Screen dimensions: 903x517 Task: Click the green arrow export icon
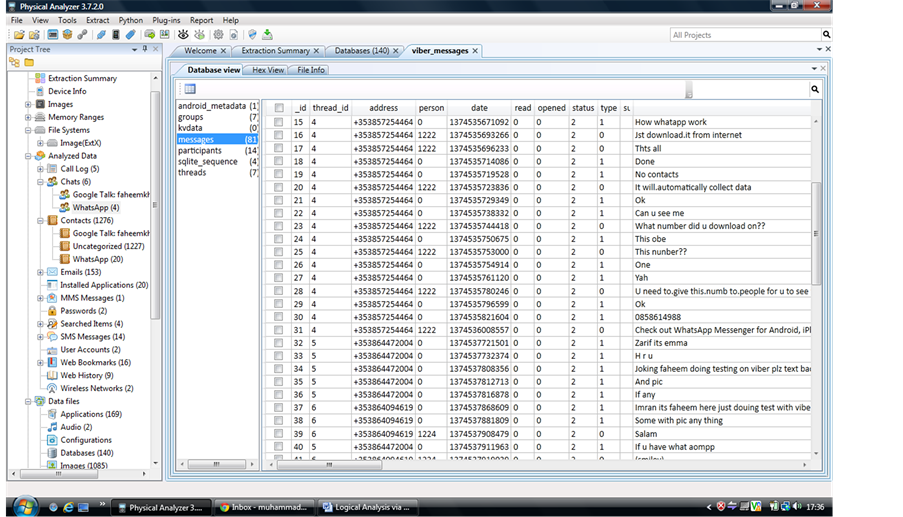coord(150,35)
